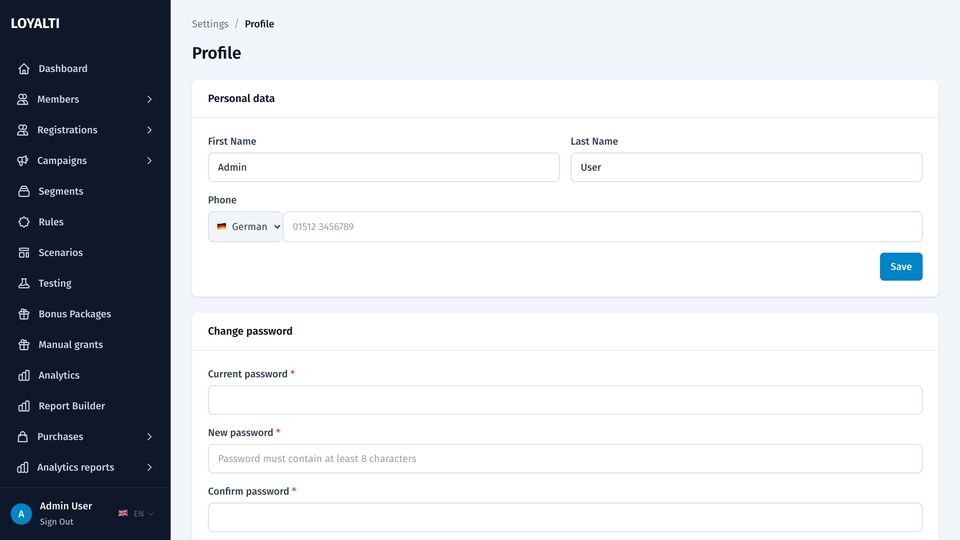Click the Analytics reports chart icon

tap(23, 467)
